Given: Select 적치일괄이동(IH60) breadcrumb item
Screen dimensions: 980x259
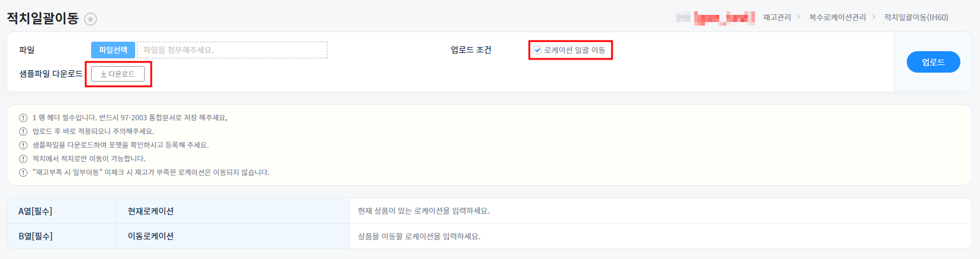Looking at the screenshot, I should coord(916,17).
